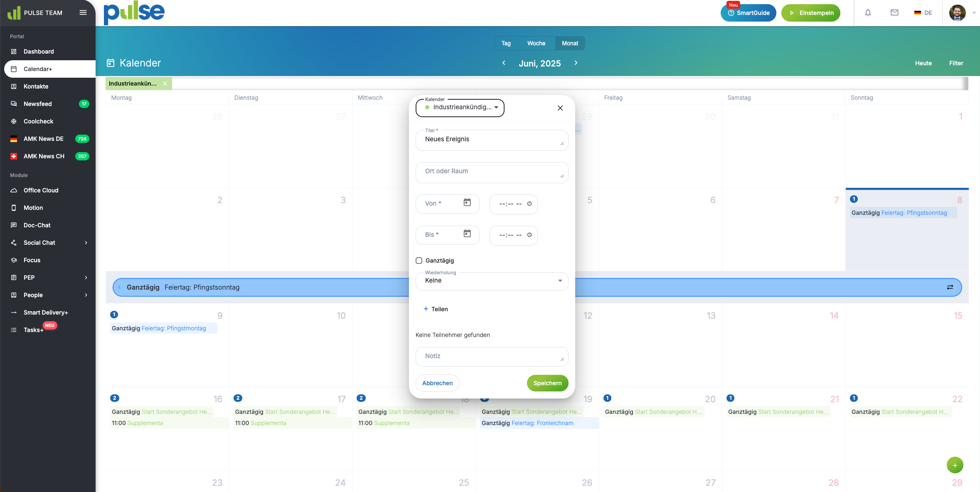
Task: Click the notification bell icon
Action: [x=868, y=13]
